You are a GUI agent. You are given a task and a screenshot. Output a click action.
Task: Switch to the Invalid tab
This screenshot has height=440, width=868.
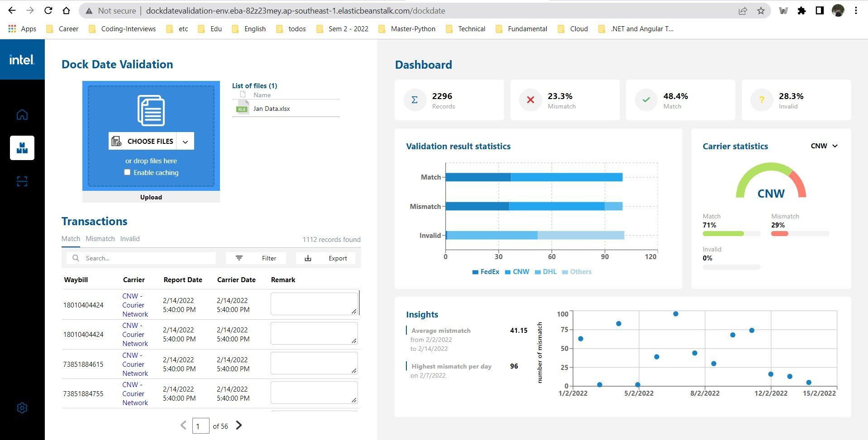click(x=130, y=239)
